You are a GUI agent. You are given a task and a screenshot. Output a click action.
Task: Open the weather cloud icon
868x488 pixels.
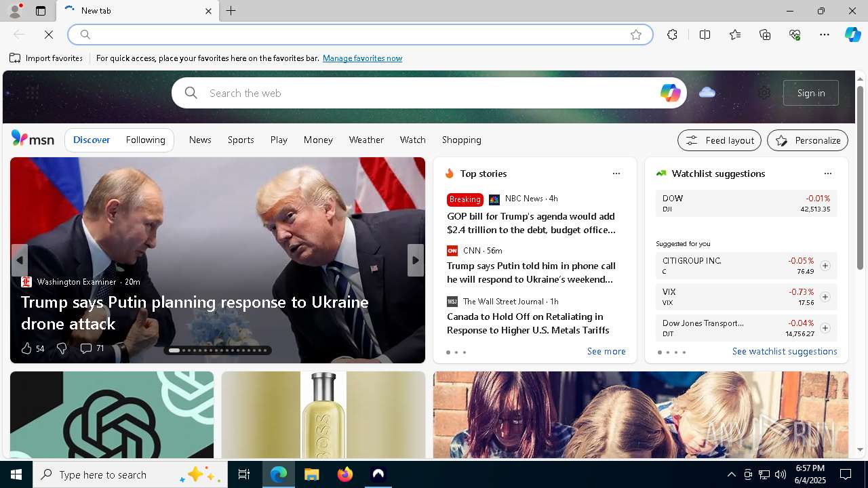coord(707,92)
